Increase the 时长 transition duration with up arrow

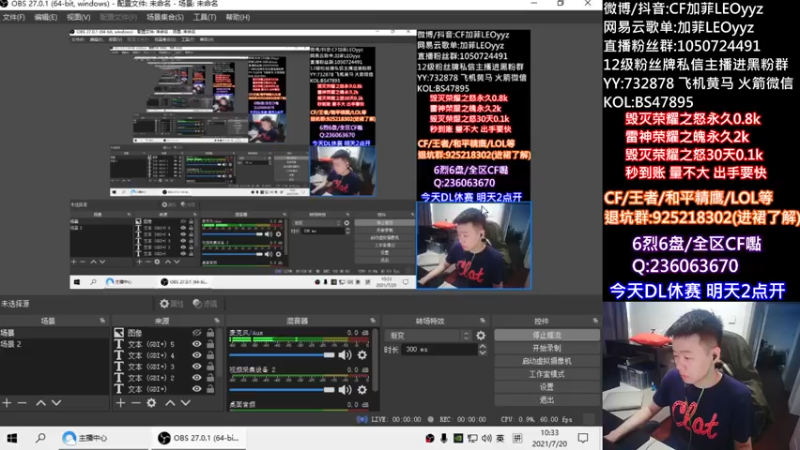pos(482,346)
